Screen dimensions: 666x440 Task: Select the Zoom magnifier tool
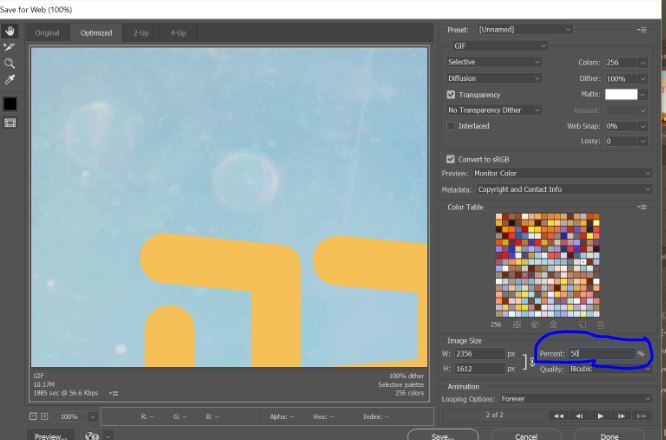[x=9, y=63]
